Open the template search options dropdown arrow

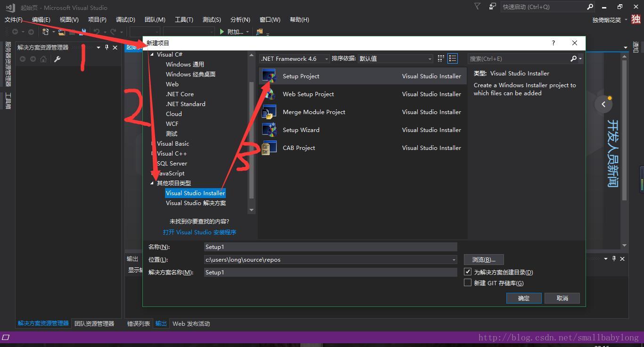(580, 59)
